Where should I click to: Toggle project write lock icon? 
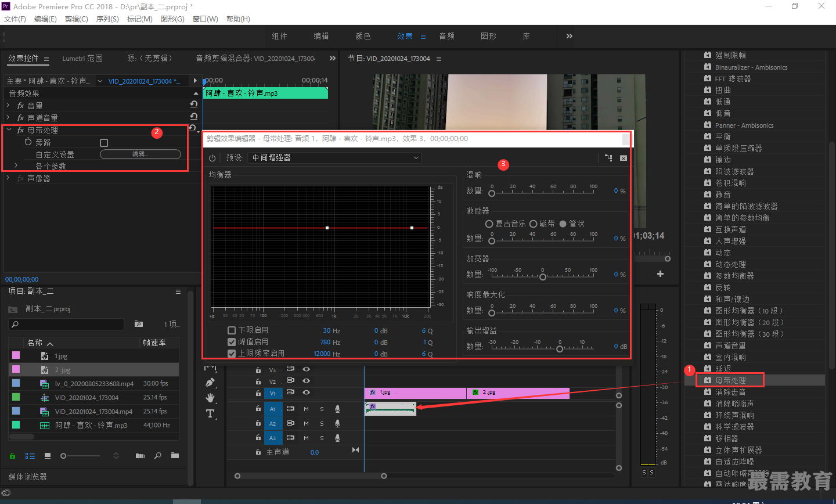pos(12,456)
